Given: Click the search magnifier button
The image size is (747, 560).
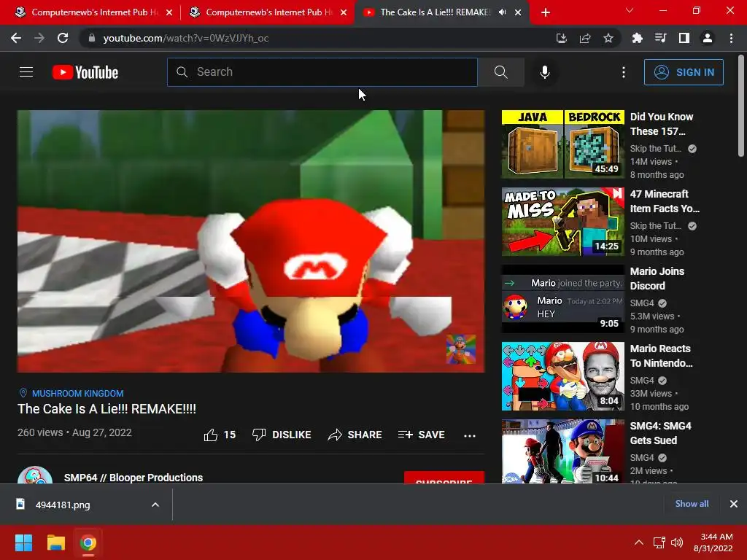Looking at the screenshot, I should coord(500,72).
